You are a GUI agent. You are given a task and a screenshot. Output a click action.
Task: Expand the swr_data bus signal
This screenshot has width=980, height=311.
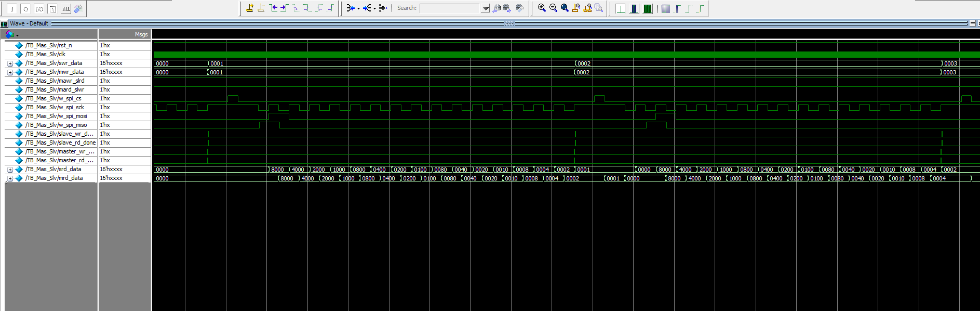click(x=10, y=63)
